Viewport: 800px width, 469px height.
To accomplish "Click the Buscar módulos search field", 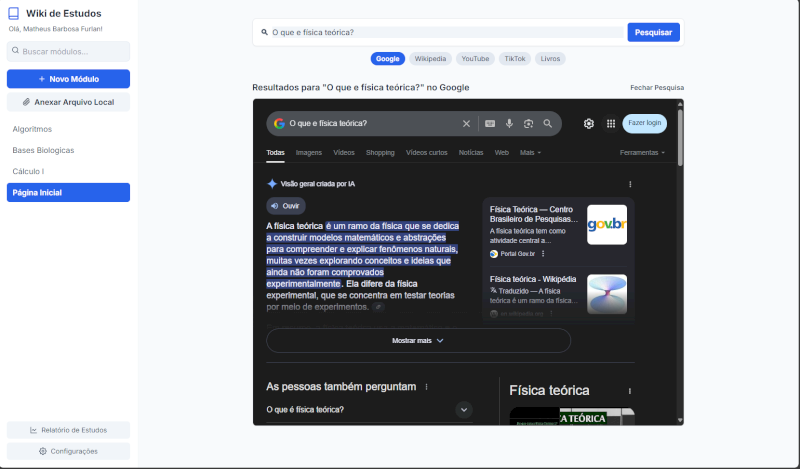I will (x=68, y=51).
